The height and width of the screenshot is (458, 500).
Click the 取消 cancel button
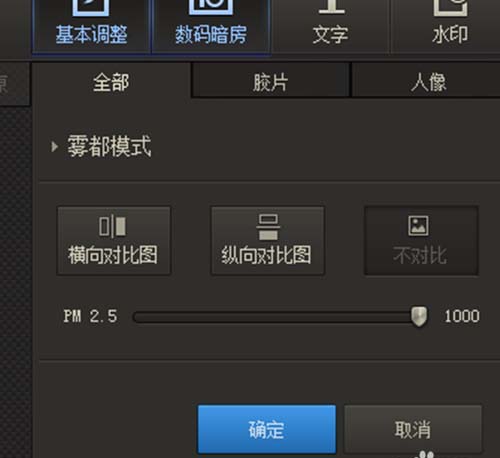[413, 429]
